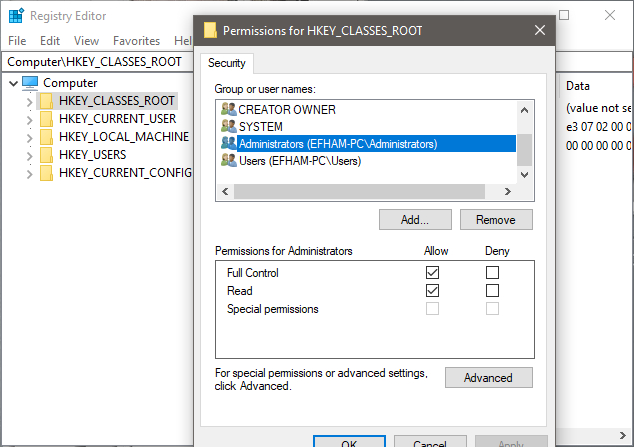Select HKEY_LOCAL_MACHINE tree item
This screenshot has height=447, width=634.
click(x=124, y=137)
